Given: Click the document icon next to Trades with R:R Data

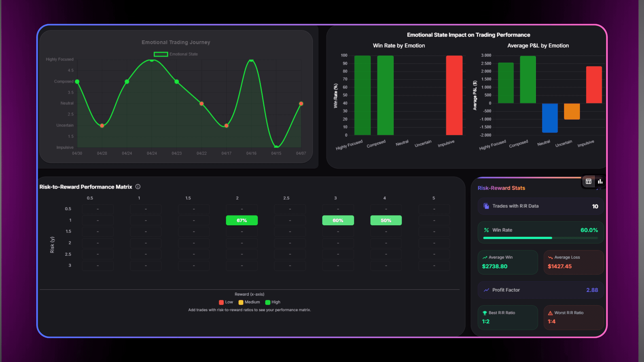Looking at the screenshot, I should 486,206.
